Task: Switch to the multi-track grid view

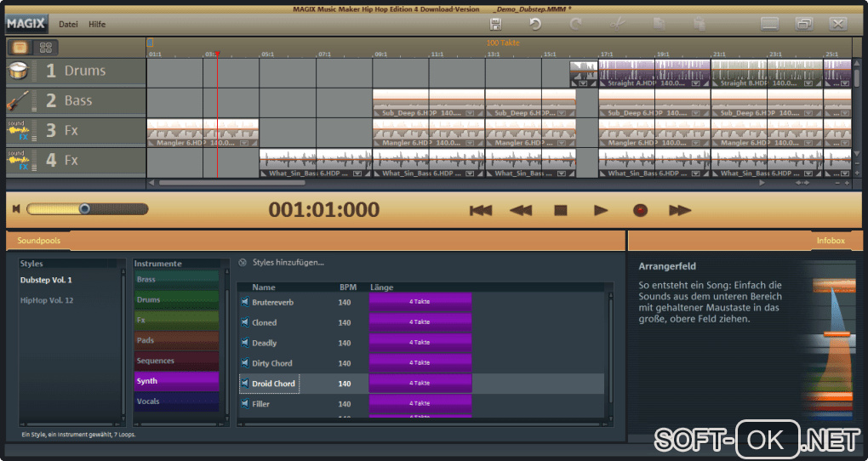Action: pyautogui.click(x=46, y=48)
